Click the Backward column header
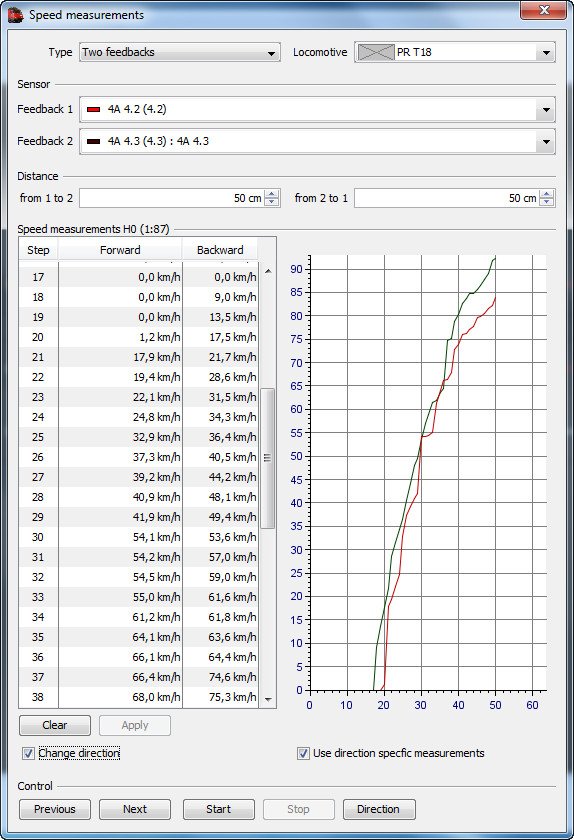This screenshot has width=574, height=840. pos(220,250)
